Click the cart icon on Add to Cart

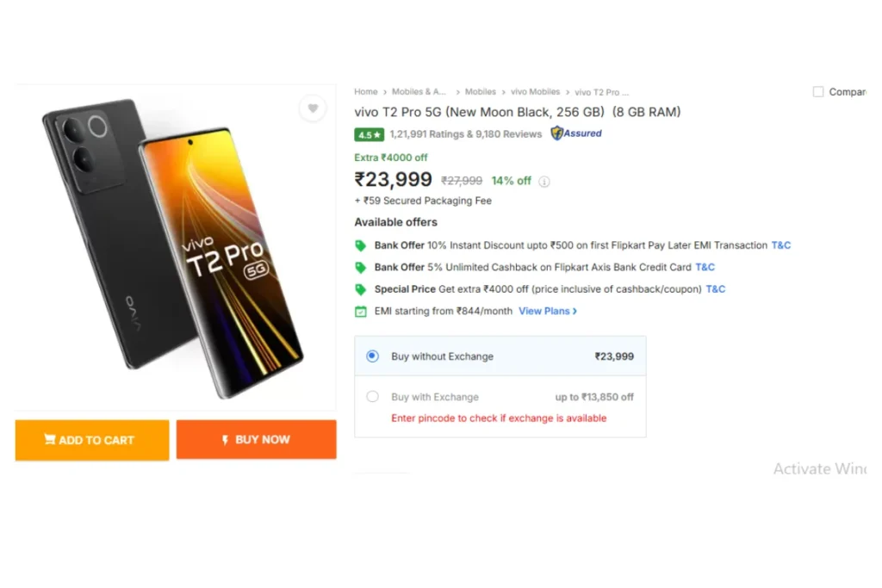pyautogui.click(x=50, y=439)
